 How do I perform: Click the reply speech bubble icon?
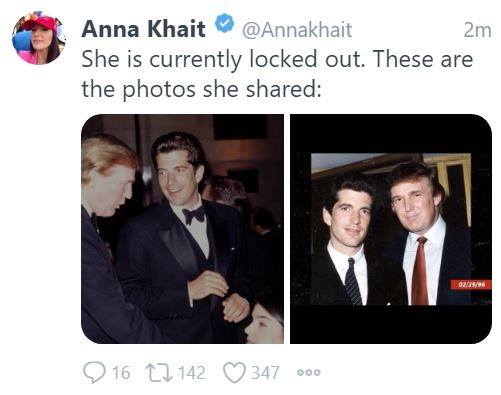[94, 372]
